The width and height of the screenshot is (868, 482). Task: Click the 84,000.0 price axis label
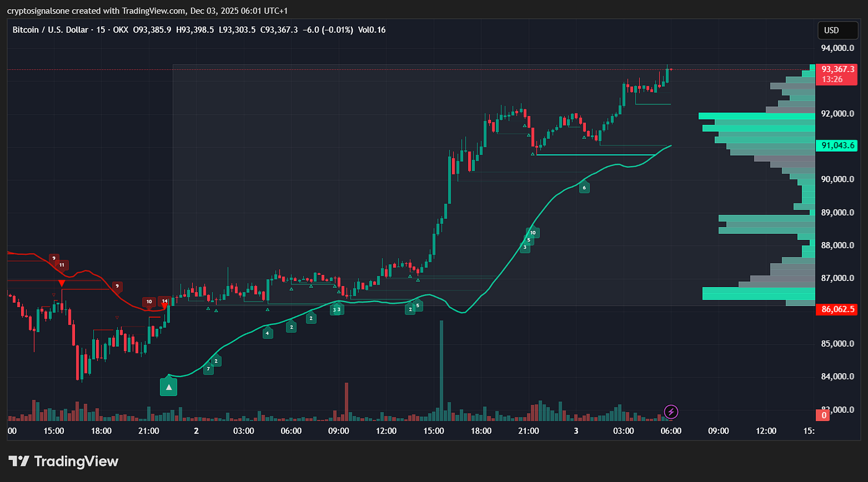tap(838, 377)
